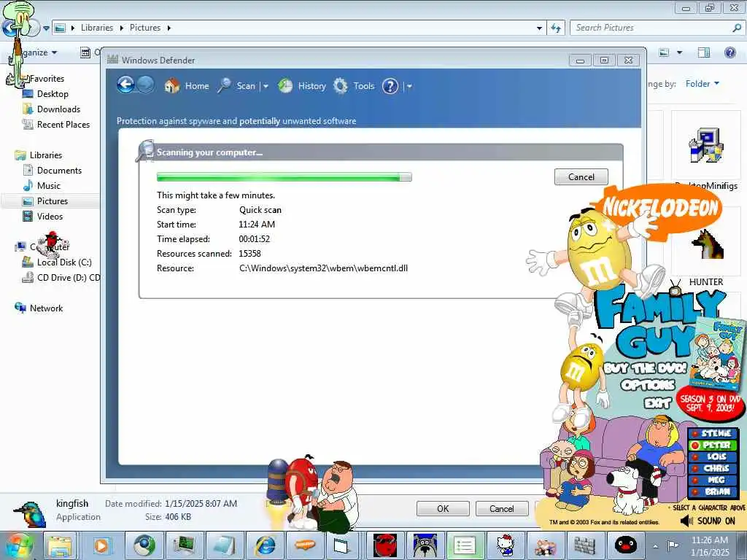Select Stewie in Family Guy menu
This screenshot has height=560, width=747.
(713, 433)
